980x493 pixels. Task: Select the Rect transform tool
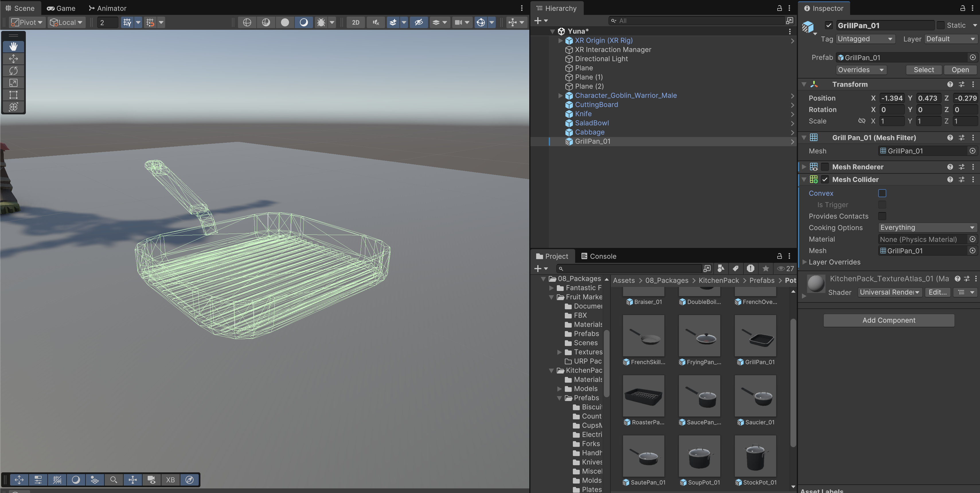coord(13,95)
